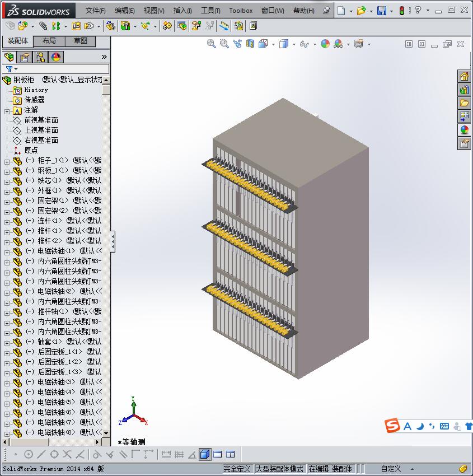Open the Toolbox menu
The image size is (473, 476).
pos(241,11)
